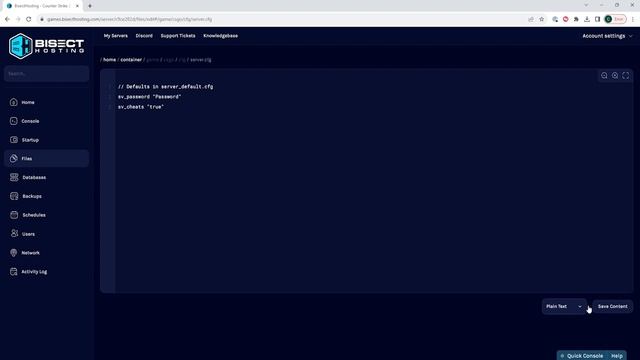
Task: Open the Activity Log sidebar icon
Action: (13, 271)
